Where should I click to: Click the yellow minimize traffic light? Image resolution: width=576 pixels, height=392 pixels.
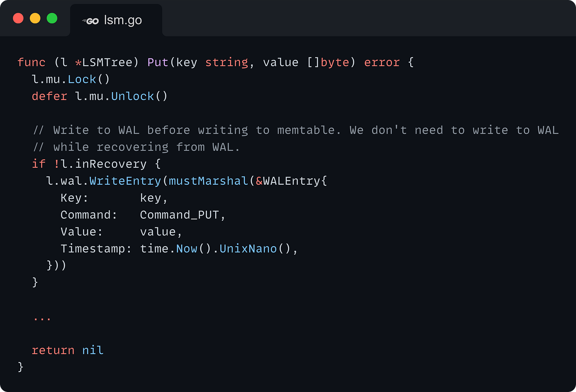tap(35, 18)
